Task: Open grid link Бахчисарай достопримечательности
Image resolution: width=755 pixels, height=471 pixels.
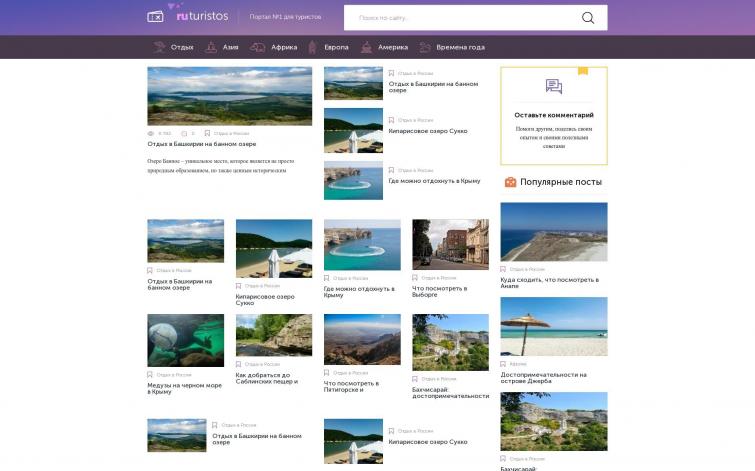Action: click(x=450, y=392)
